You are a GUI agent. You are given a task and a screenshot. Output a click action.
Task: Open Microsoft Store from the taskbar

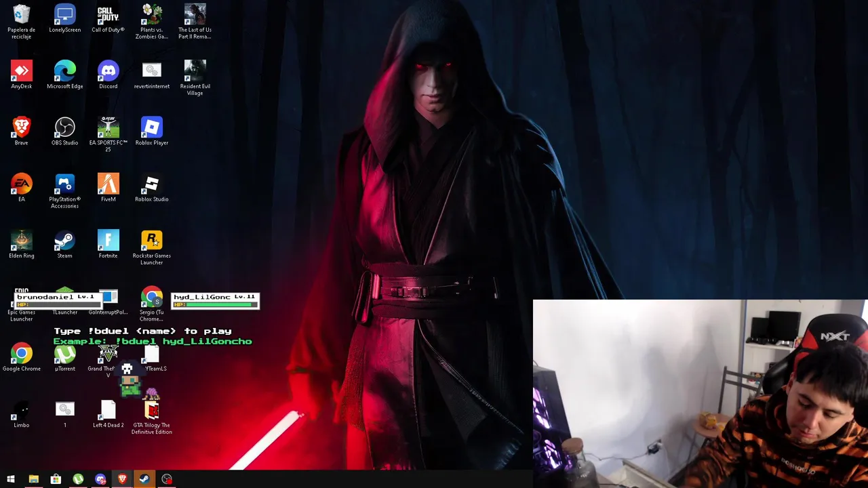click(56, 479)
